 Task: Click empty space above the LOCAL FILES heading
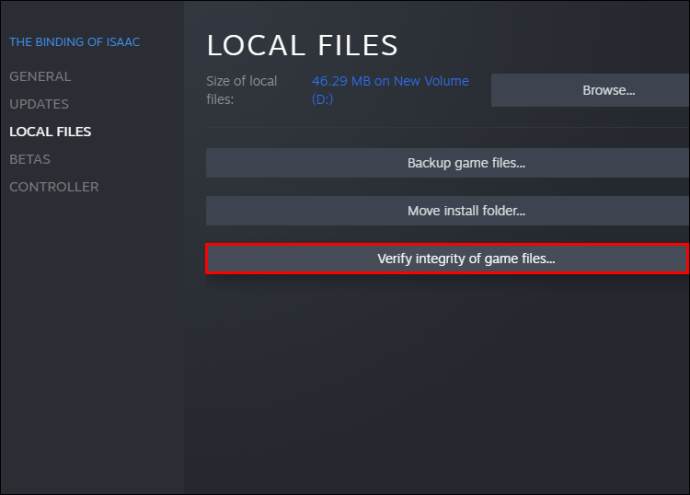(436, 15)
